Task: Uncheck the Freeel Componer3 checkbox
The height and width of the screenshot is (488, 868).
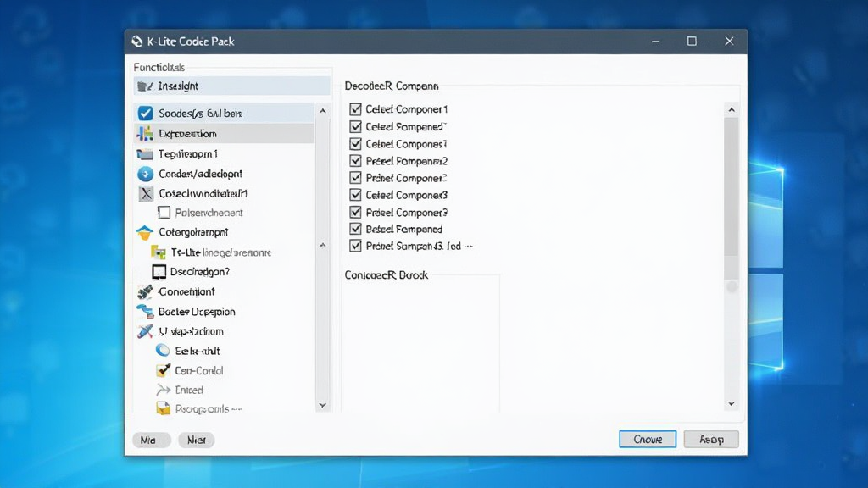Action: point(355,212)
